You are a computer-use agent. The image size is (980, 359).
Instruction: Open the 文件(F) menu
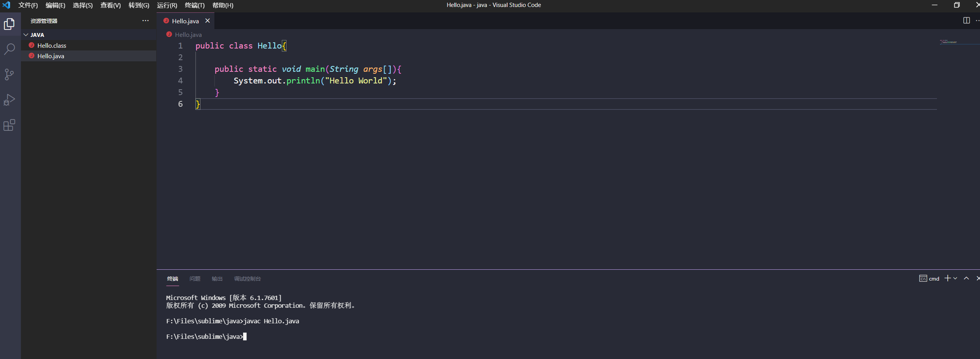click(28, 5)
